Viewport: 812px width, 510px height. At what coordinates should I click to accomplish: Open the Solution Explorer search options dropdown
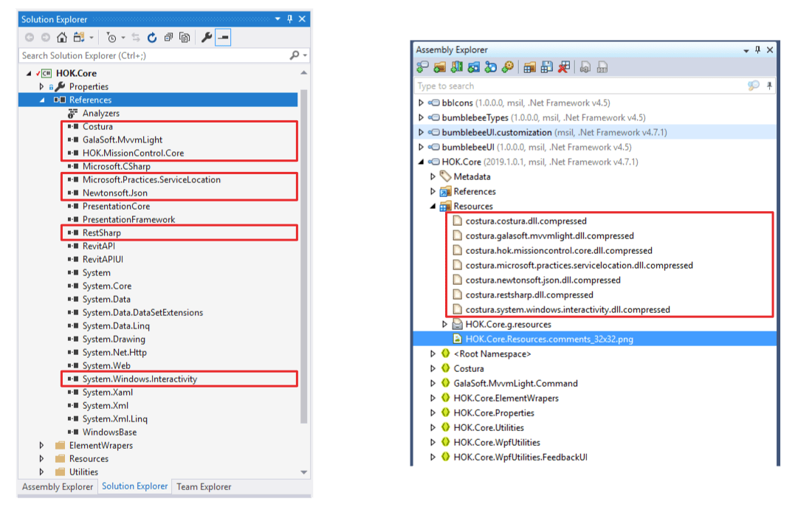305,55
